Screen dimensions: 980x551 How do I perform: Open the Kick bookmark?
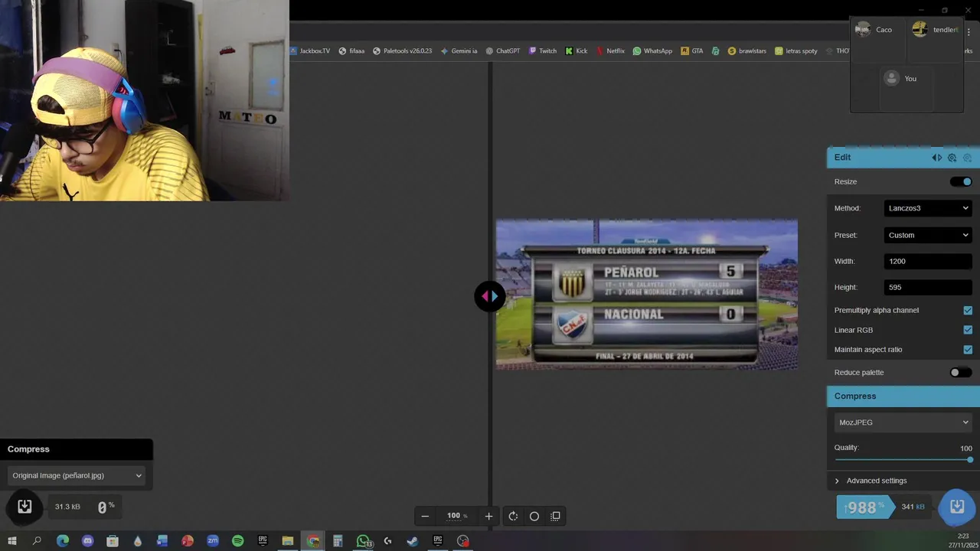577,51
